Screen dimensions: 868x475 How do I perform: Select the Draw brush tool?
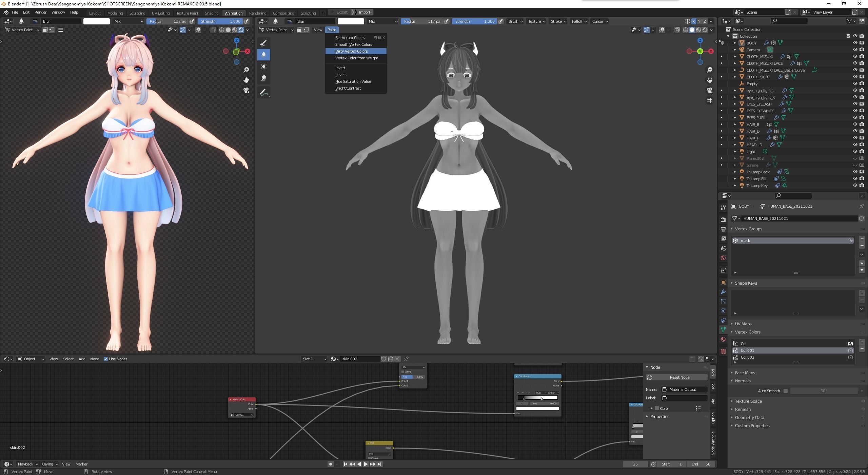pyautogui.click(x=264, y=43)
